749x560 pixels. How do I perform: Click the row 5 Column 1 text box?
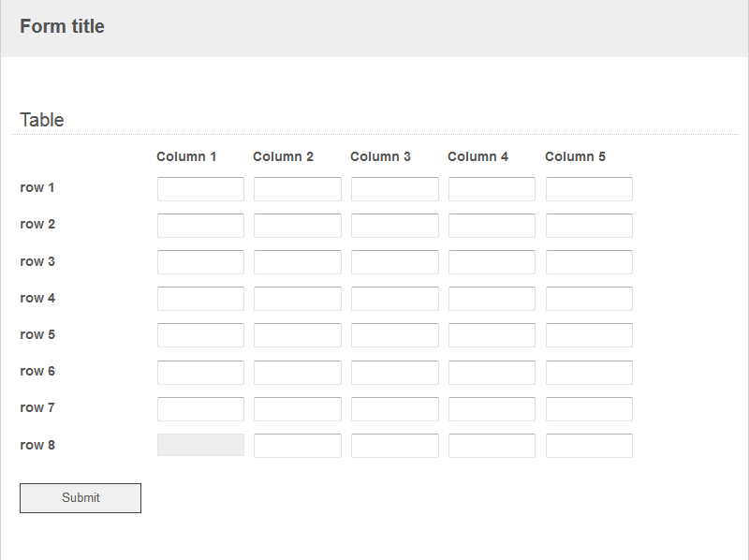point(200,335)
